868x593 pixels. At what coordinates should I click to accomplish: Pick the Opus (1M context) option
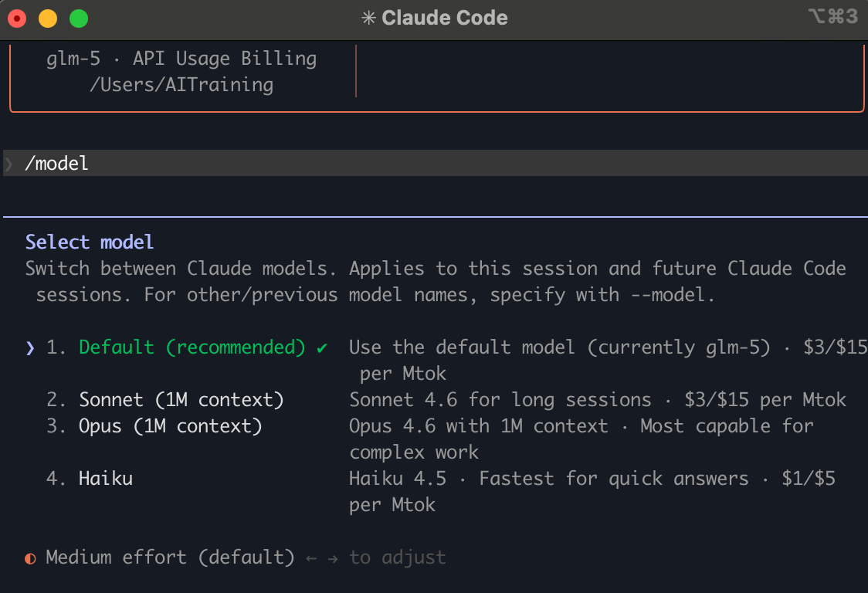click(x=171, y=426)
